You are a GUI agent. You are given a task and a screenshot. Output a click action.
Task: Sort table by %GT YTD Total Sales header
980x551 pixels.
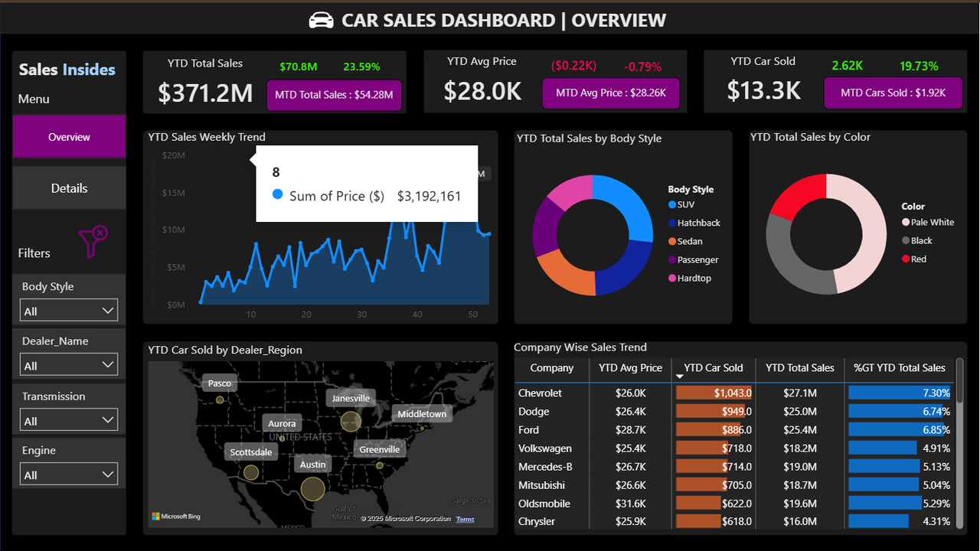[899, 368]
